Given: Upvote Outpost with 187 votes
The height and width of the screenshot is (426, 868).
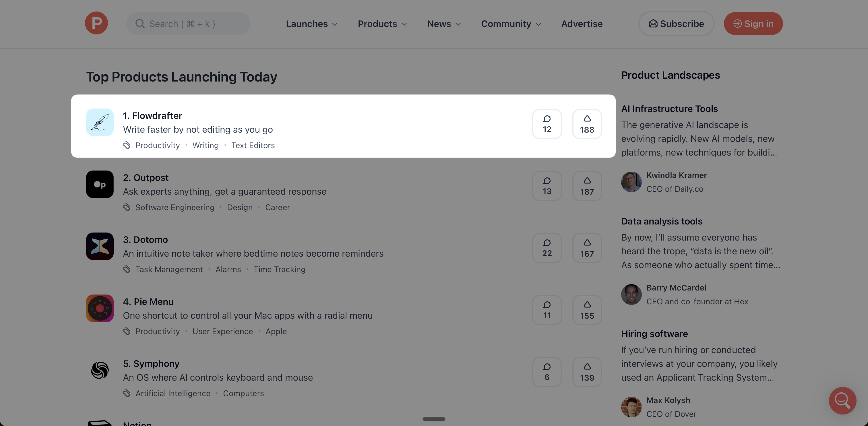Looking at the screenshot, I should point(587,186).
